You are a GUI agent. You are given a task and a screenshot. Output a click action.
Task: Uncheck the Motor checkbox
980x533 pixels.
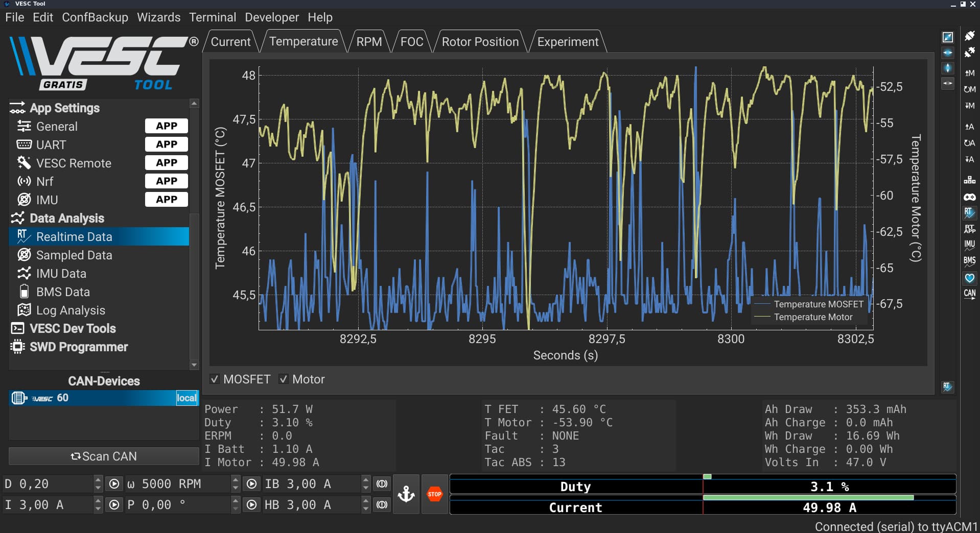(283, 379)
